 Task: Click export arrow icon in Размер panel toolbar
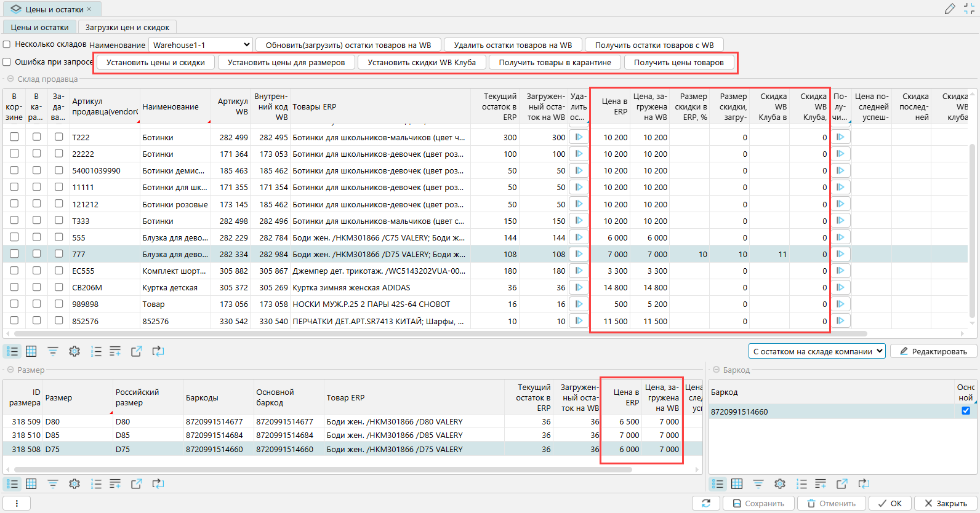[137, 484]
